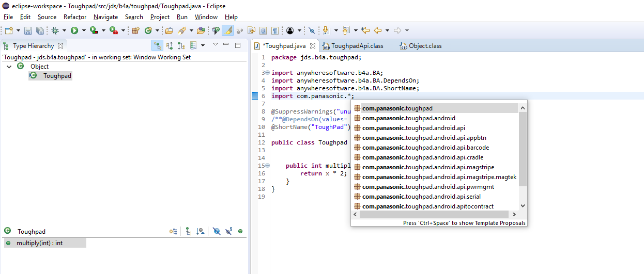
Task: Click the Debug bug icon
Action: pos(55,31)
